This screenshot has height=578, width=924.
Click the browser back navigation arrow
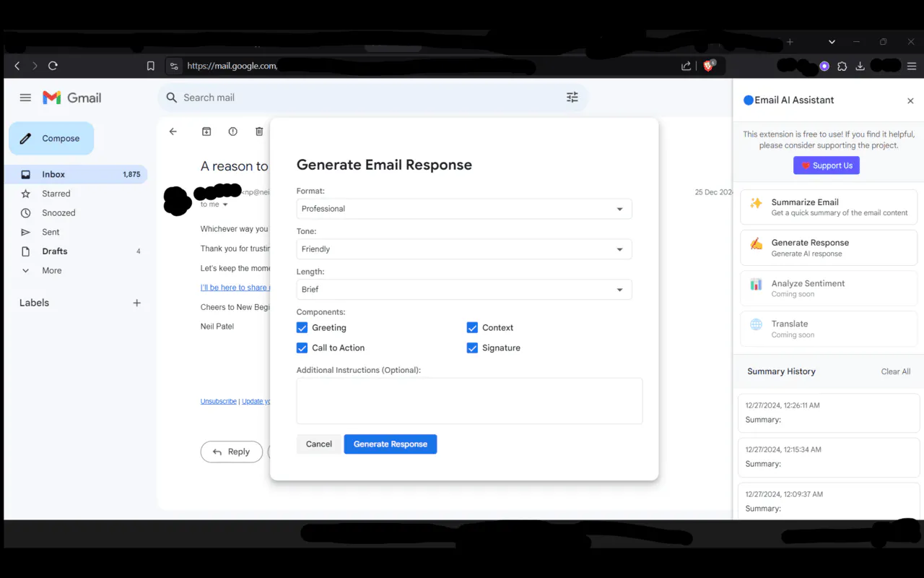click(x=17, y=66)
